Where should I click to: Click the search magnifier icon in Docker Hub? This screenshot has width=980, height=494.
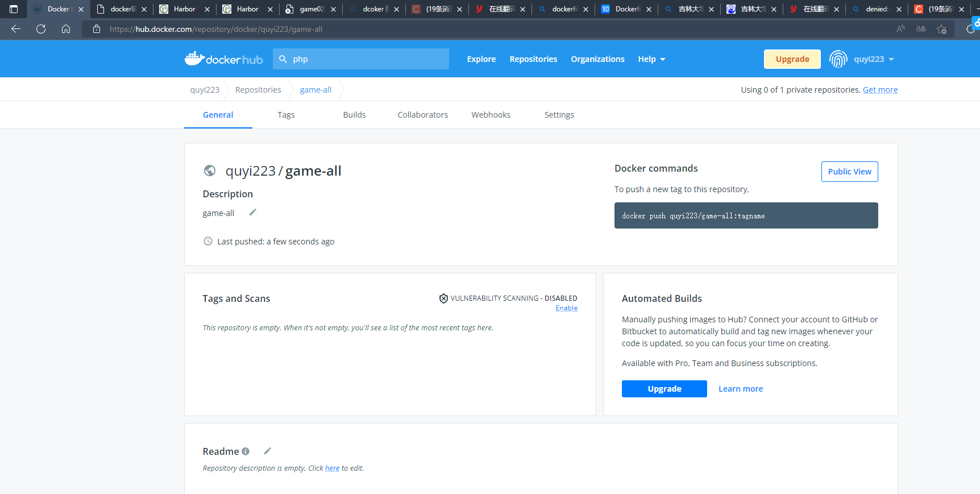(283, 59)
